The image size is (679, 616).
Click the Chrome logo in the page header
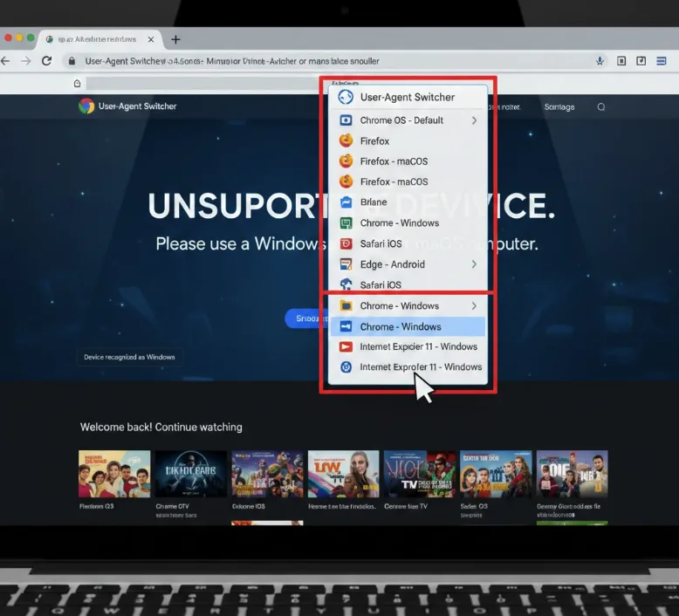pyautogui.click(x=86, y=106)
